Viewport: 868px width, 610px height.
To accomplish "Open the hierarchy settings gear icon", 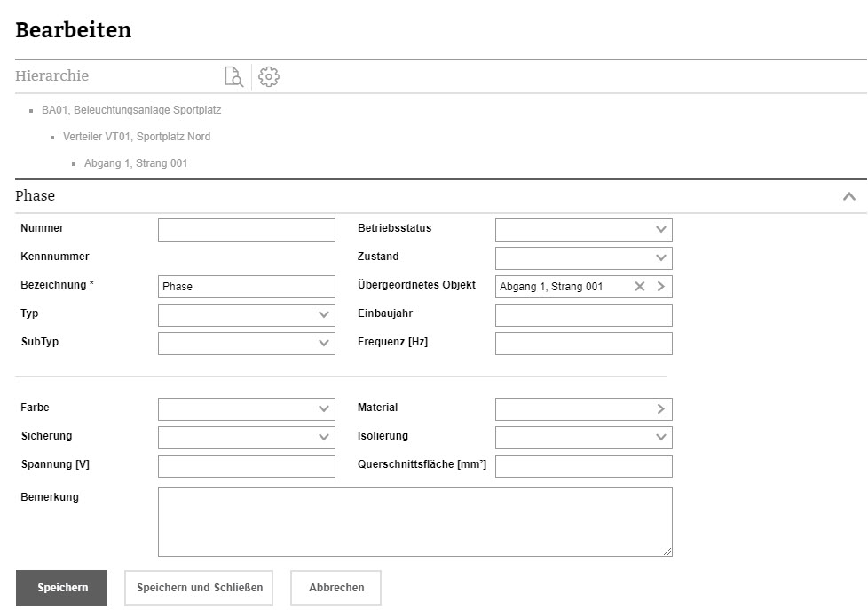I will point(269,77).
